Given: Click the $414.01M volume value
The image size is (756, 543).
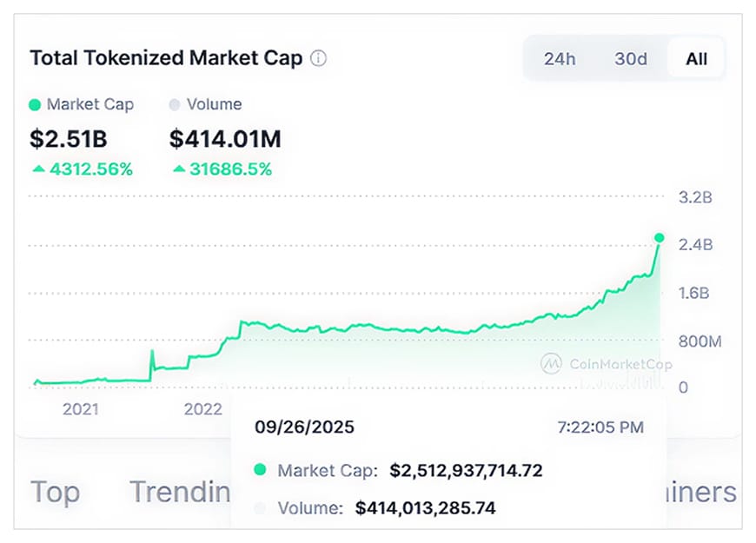Looking at the screenshot, I should click(225, 138).
